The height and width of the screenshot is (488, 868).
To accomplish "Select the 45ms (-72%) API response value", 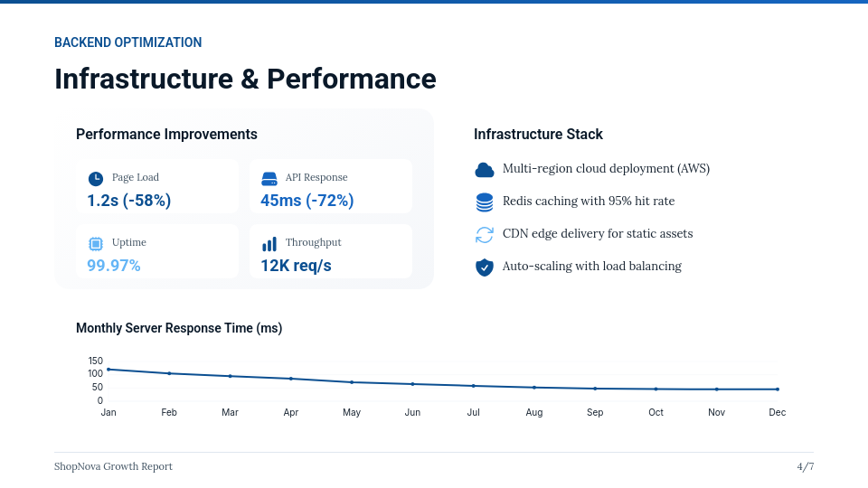I will [307, 201].
